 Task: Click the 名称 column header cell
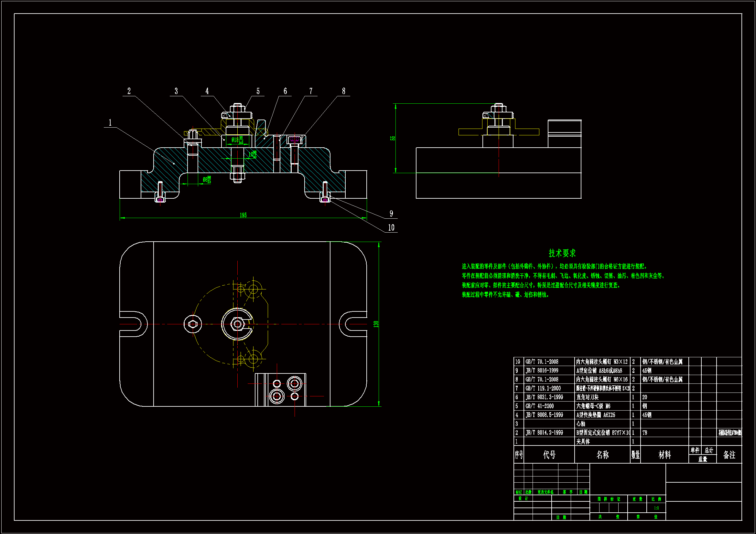[x=602, y=455]
